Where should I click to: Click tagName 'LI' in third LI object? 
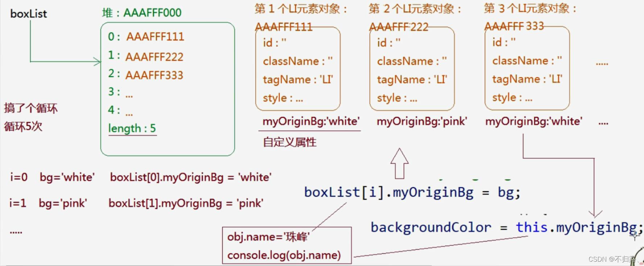pos(527,79)
